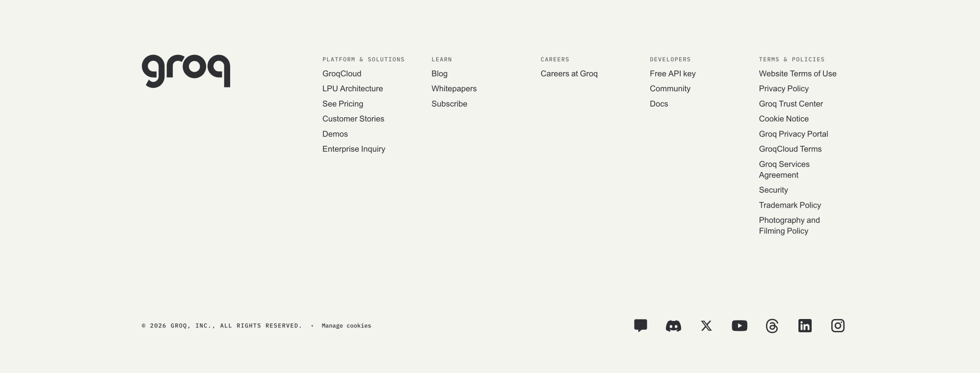Go to LPU Architecture page

(352, 89)
